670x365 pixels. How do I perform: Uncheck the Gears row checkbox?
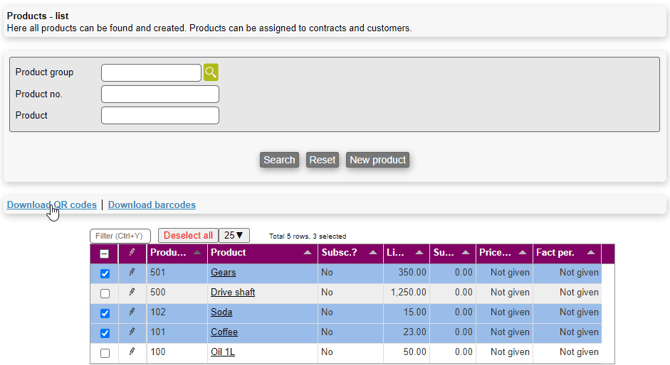pyautogui.click(x=105, y=274)
